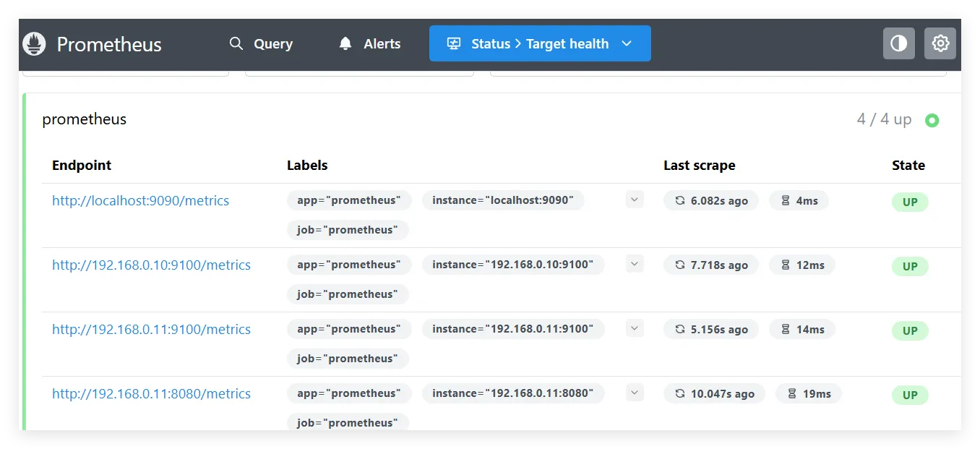Toggle the light/dark theme contrast button
980x449 pixels.
point(898,43)
